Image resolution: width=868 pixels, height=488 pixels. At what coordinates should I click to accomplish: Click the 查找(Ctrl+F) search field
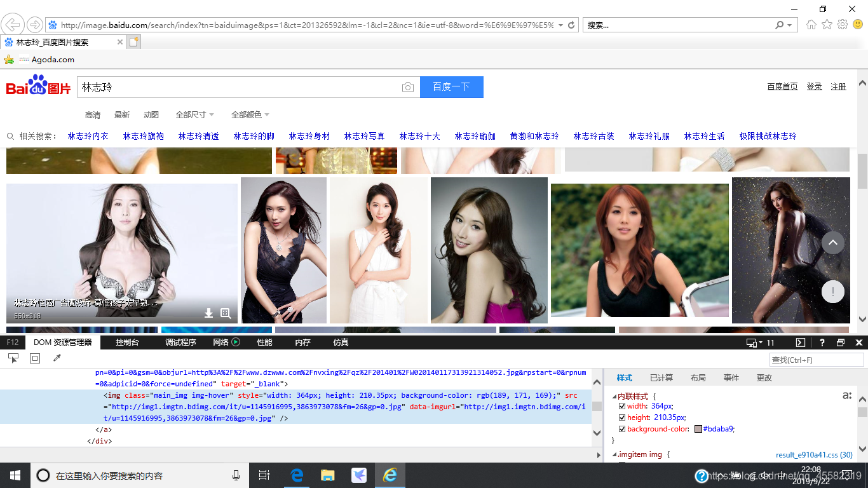(x=817, y=360)
